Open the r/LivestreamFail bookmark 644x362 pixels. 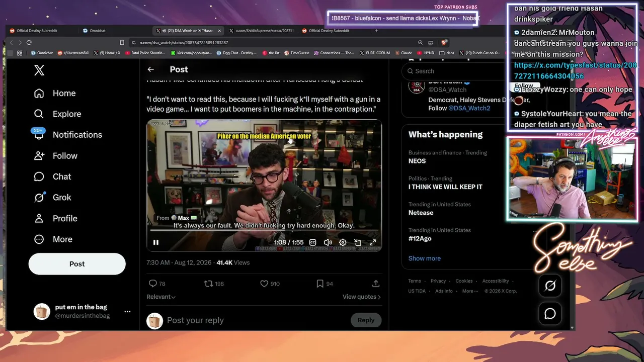73,53
